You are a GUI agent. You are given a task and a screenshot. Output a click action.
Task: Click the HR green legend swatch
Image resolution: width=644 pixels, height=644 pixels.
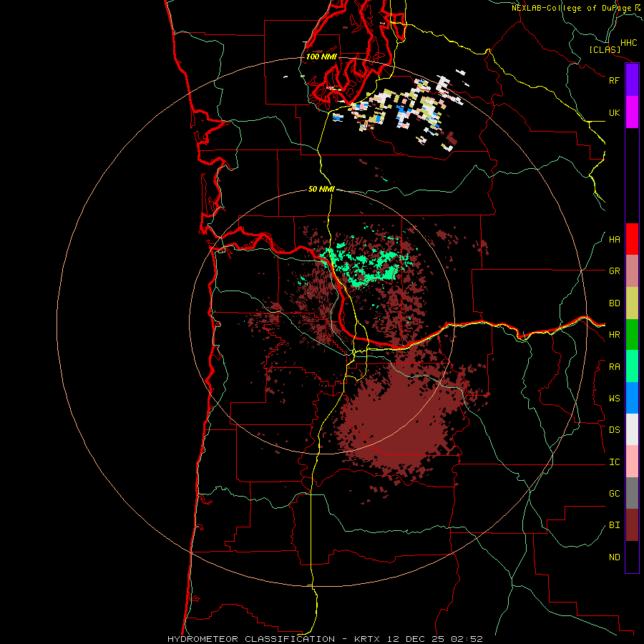[632, 334]
